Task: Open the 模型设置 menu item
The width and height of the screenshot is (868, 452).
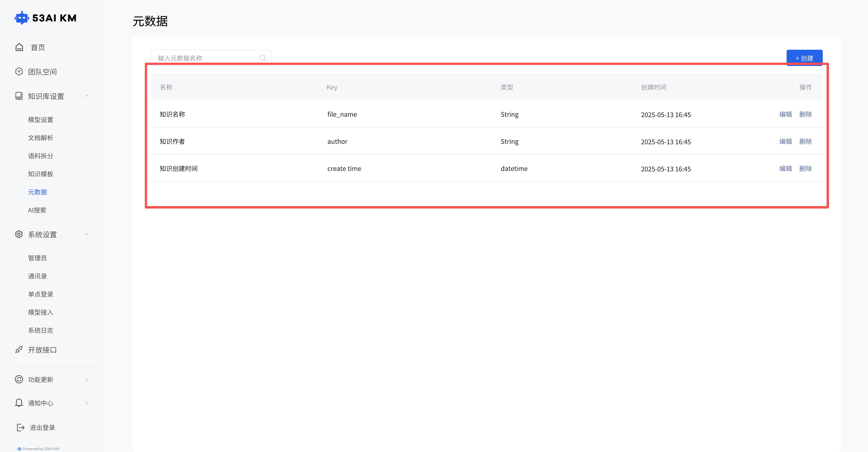Action: point(40,120)
